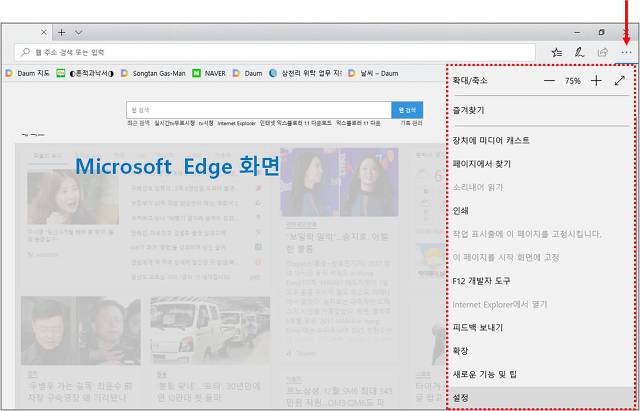Expand the tab preview chevron
Screen dimensions: 640x411
coord(79,32)
